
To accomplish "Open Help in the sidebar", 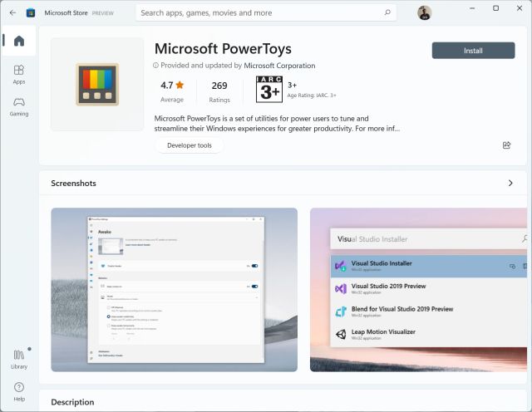I will [x=19, y=392].
